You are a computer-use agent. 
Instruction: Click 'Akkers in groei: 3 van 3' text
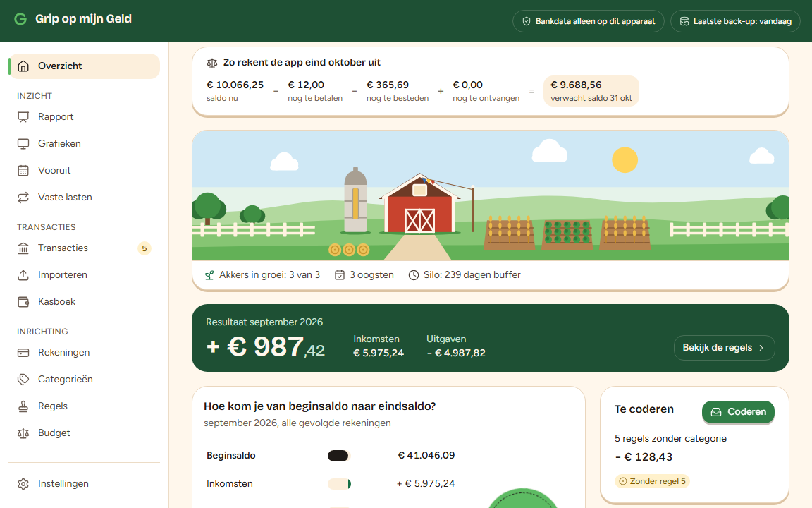click(x=269, y=275)
